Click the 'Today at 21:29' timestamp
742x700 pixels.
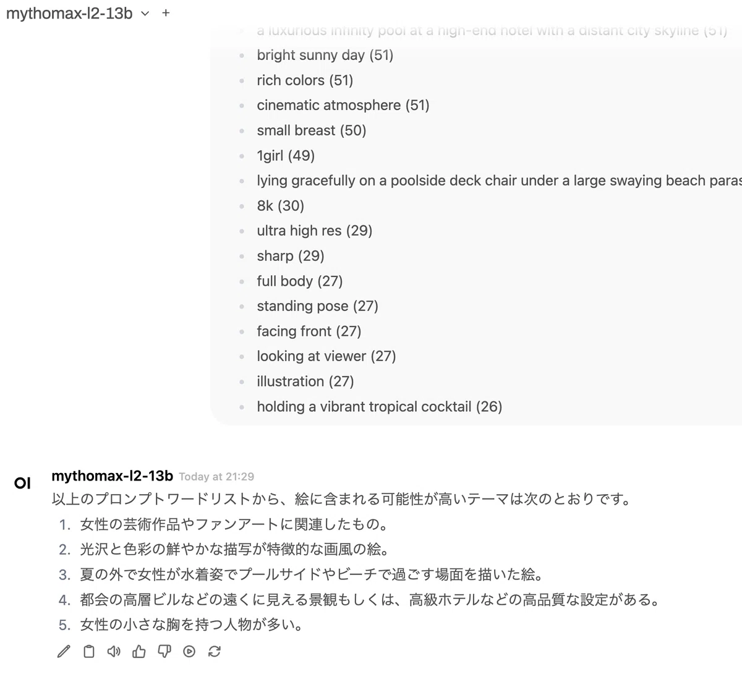click(216, 477)
